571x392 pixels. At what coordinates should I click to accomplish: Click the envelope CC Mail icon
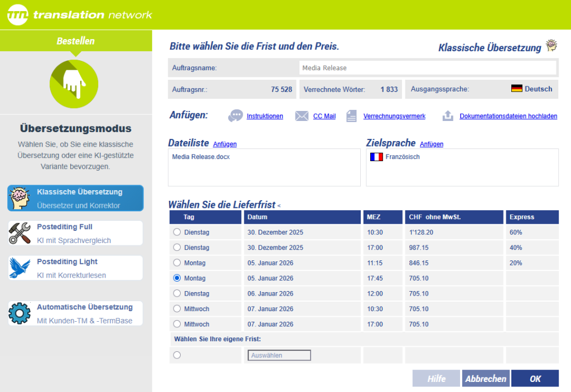pyautogui.click(x=302, y=116)
